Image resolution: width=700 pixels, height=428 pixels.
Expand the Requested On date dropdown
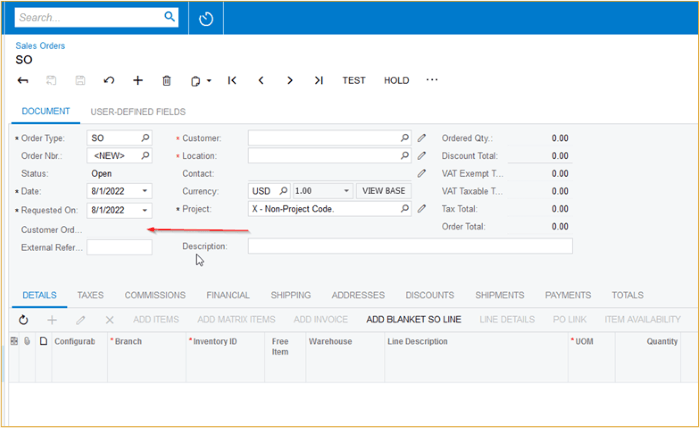(x=145, y=210)
